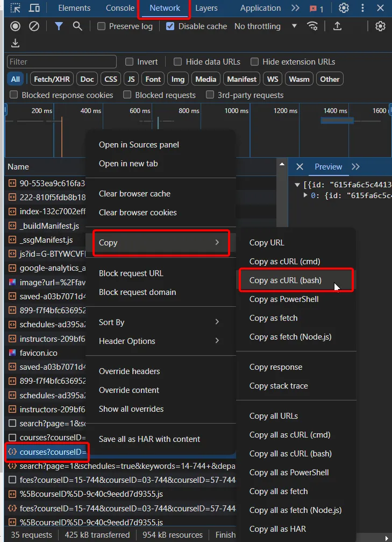Open DevTools settings gear in top bar
This screenshot has height=542, width=392.
click(x=344, y=8)
